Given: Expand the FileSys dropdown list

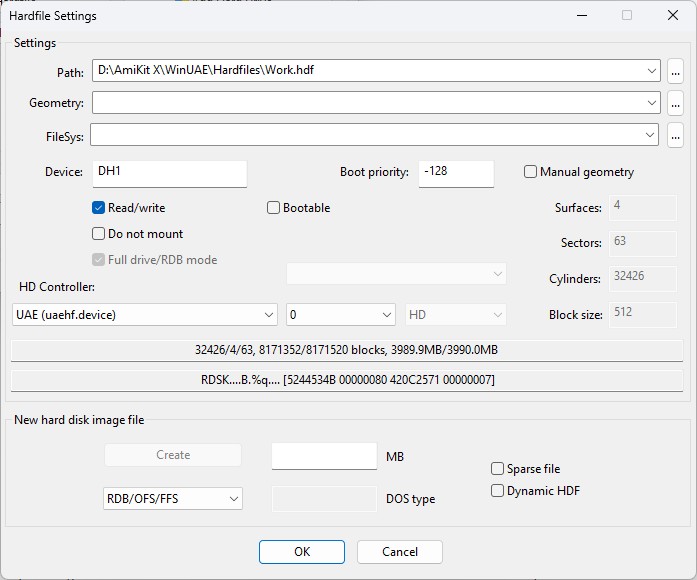Looking at the screenshot, I should 652,135.
